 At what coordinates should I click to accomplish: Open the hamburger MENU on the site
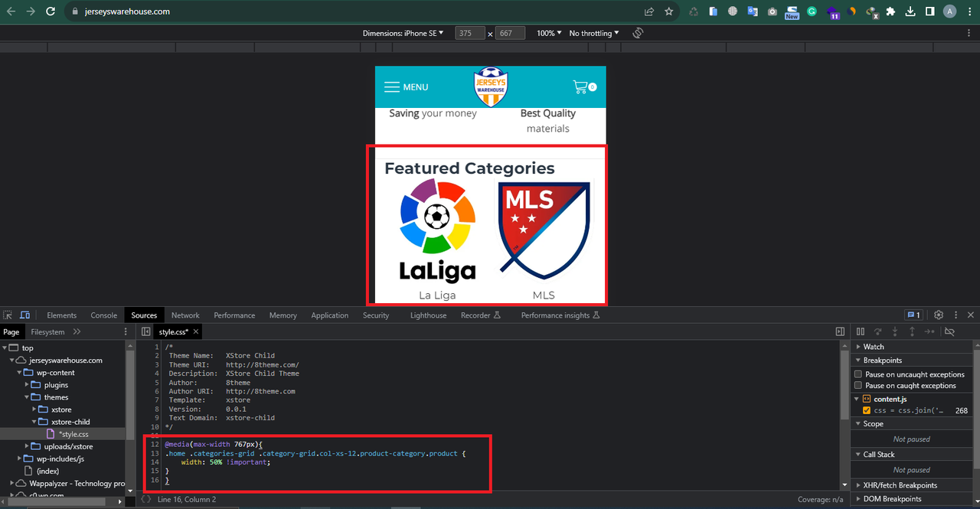(406, 87)
